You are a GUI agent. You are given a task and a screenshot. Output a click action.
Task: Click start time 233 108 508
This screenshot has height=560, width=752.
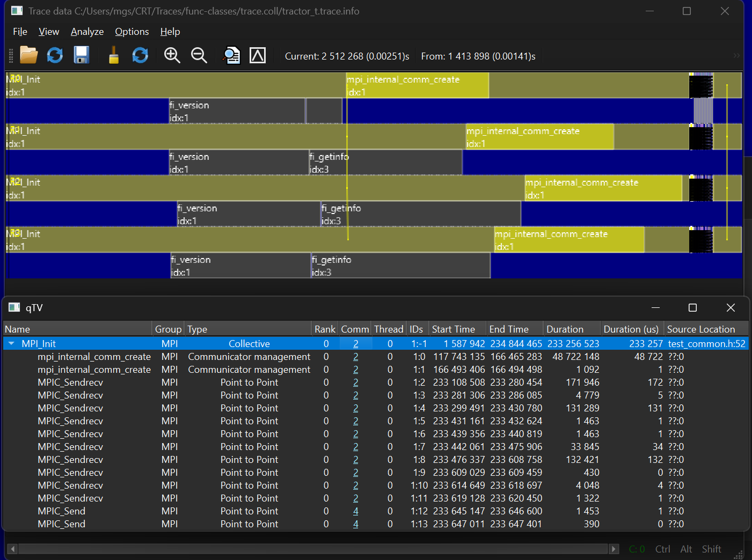click(459, 382)
